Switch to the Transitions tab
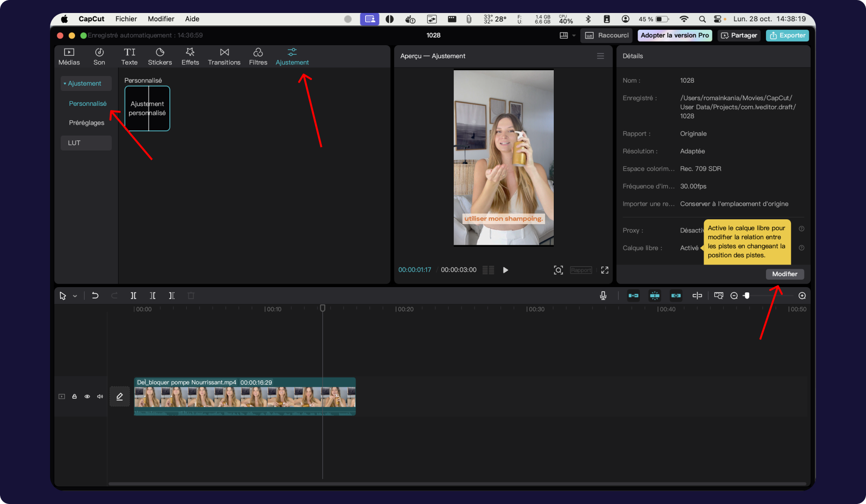 224,56
